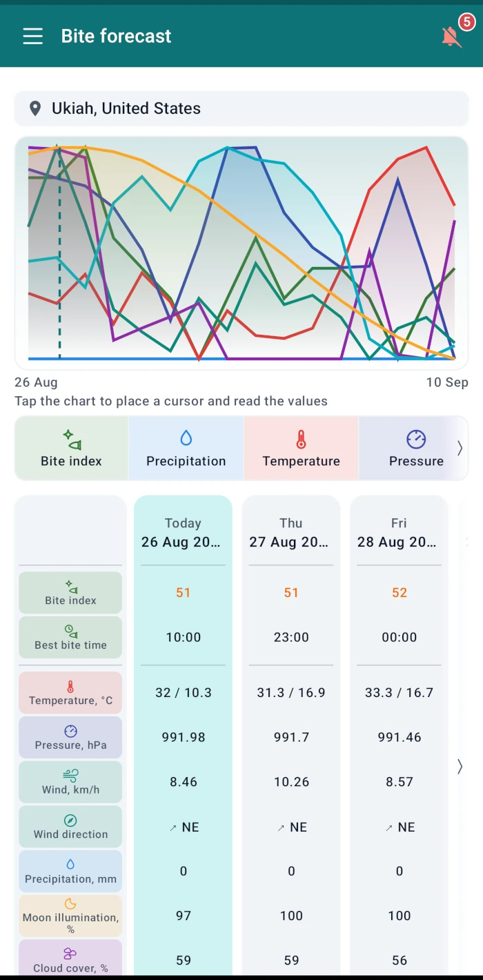Place cursor on the forecast chart's red peak
This screenshot has height=980, width=483.
coord(427,147)
